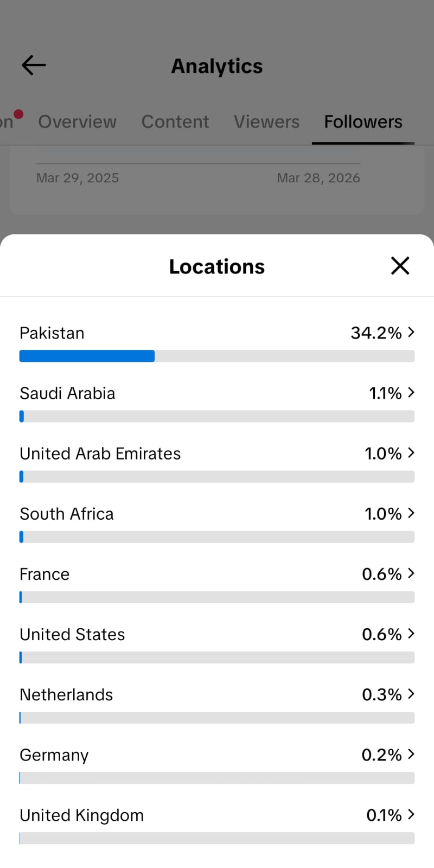Open United Kingdom details chevron

pyautogui.click(x=411, y=814)
